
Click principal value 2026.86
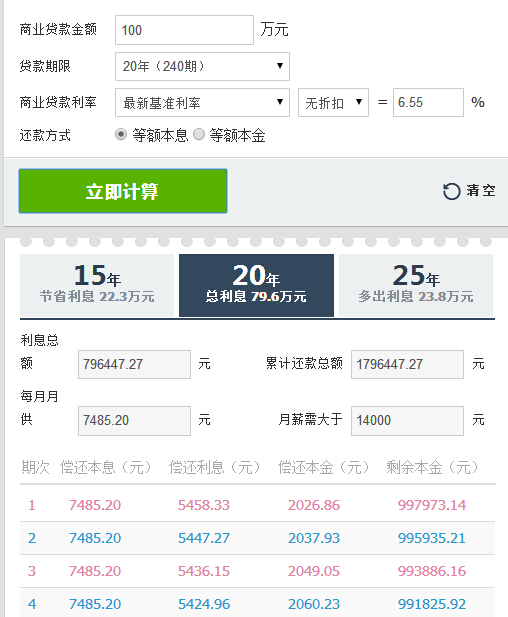click(314, 505)
